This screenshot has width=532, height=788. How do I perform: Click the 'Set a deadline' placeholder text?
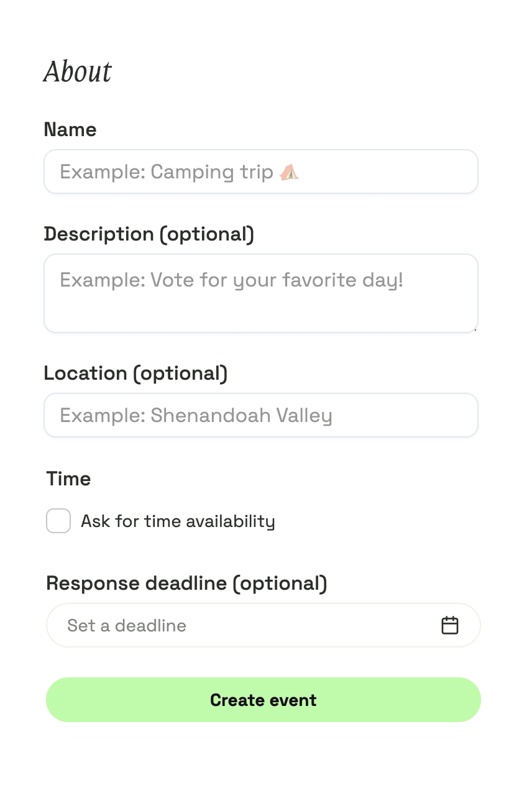click(127, 625)
